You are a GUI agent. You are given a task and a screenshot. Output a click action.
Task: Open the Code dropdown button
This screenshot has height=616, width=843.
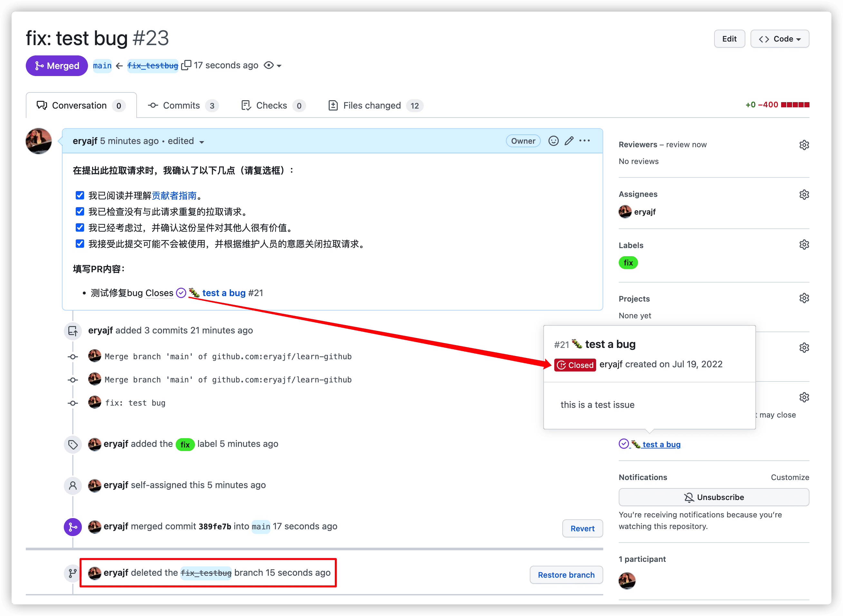(x=780, y=39)
